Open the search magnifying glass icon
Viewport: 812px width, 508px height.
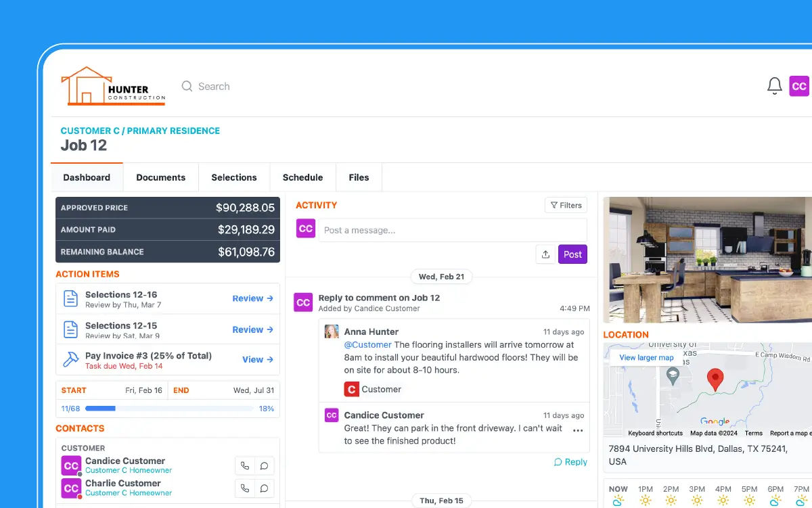(x=187, y=86)
